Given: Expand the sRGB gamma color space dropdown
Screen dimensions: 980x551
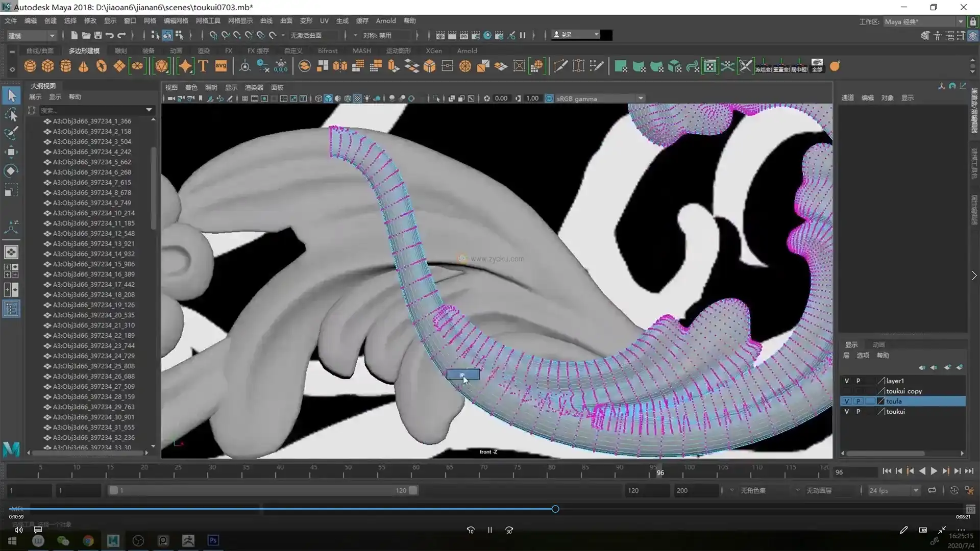Looking at the screenshot, I should point(641,98).
